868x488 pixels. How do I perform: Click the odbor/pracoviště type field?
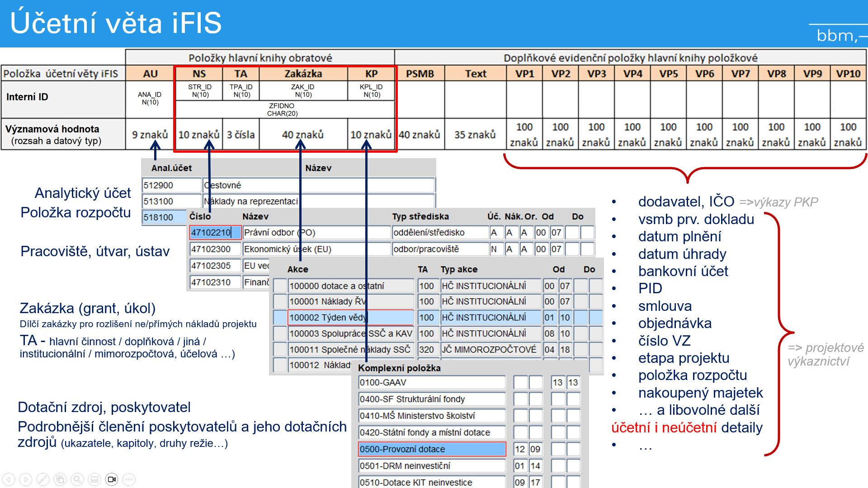440,249
